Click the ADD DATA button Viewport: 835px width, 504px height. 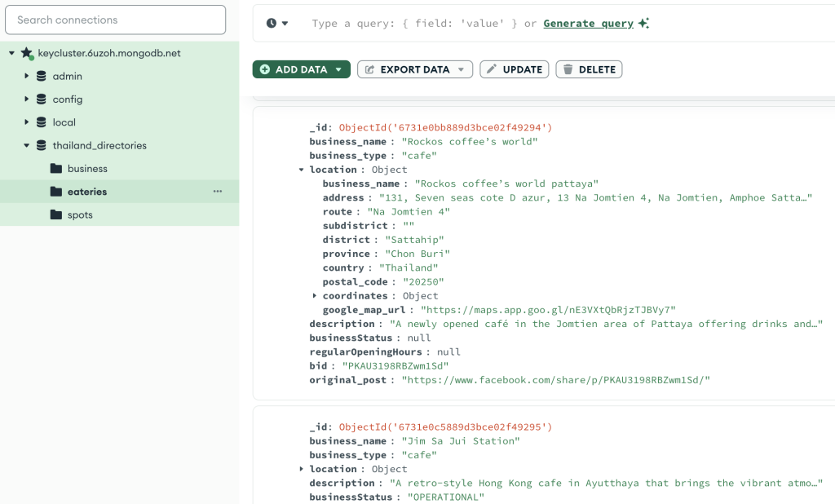pyautogui.click(x=302, y=69)
